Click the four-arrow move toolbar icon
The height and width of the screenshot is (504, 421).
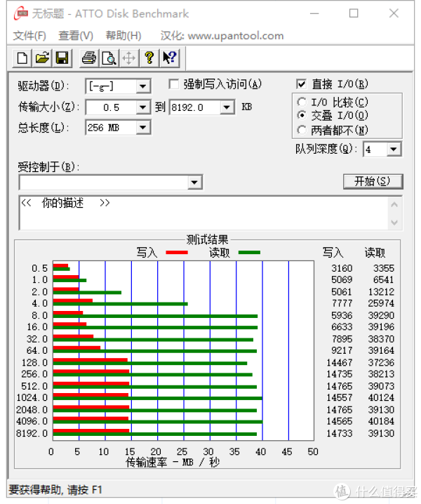(x=129, y=58)
